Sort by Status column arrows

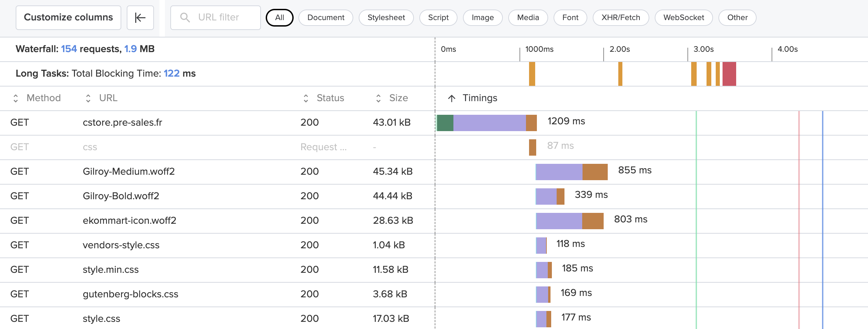[306, 98]
